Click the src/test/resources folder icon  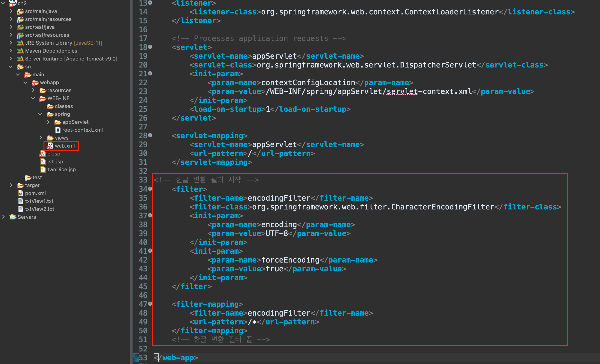point(20,35)
